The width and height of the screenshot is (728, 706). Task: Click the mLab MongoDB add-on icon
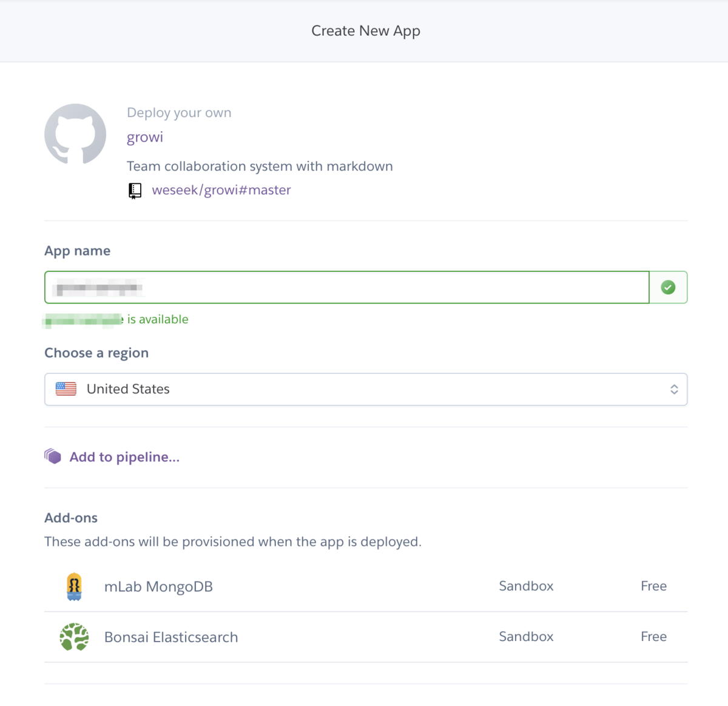[74, 586]
